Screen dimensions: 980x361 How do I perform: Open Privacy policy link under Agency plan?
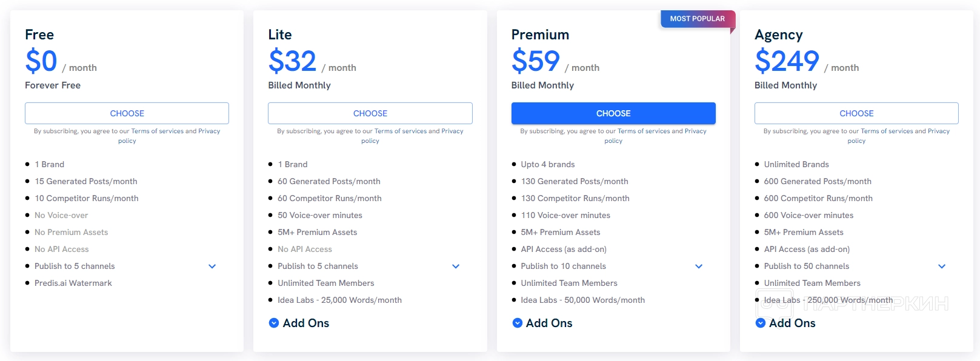938,131
